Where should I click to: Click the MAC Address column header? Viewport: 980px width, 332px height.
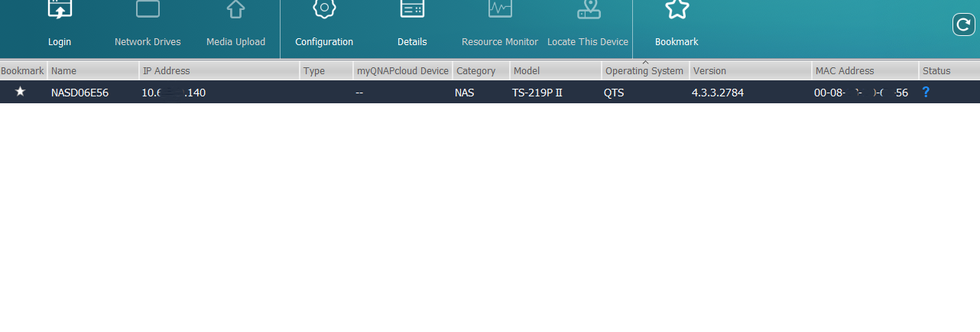tap(865, 70)
